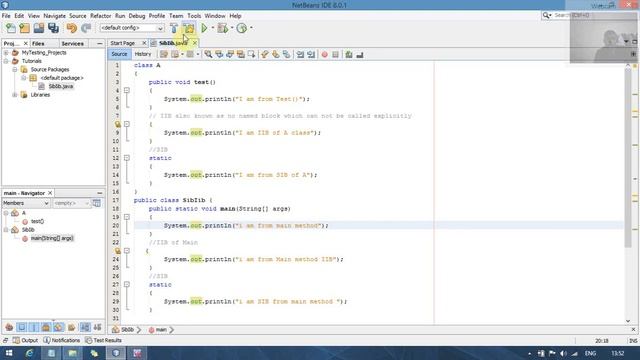Toggle Show Non-Public Members in Navigator
The height and width of the screenshot is (360, 640).
pos(46,327)
